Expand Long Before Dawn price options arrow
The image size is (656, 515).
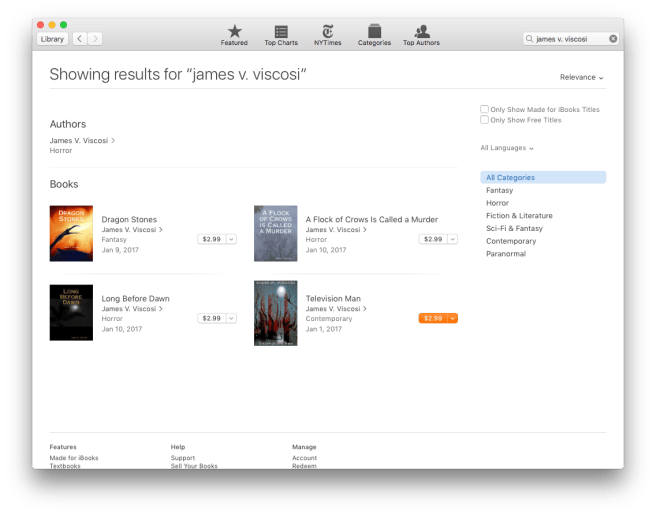231,318
